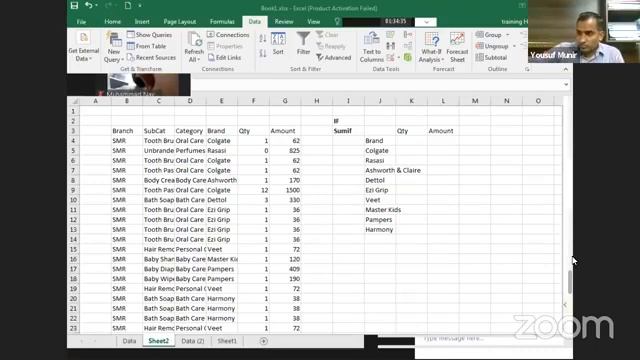Expand the formula bar
The height and width of the screenshot is (360, 640).
[566, 84]
